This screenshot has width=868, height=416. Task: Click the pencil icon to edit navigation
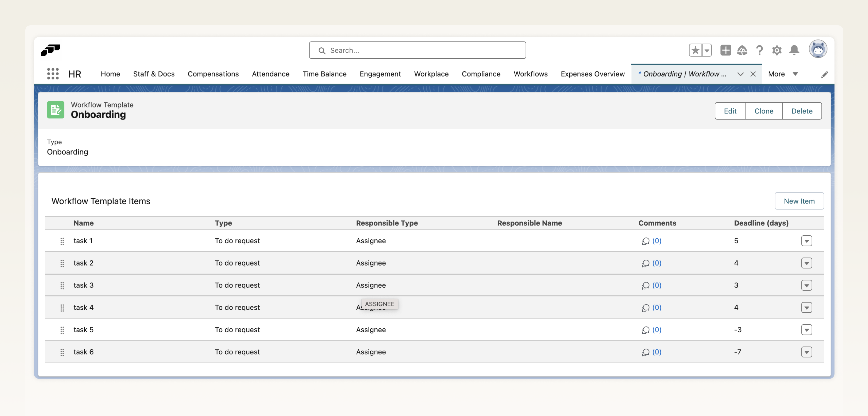click(824, 74)
